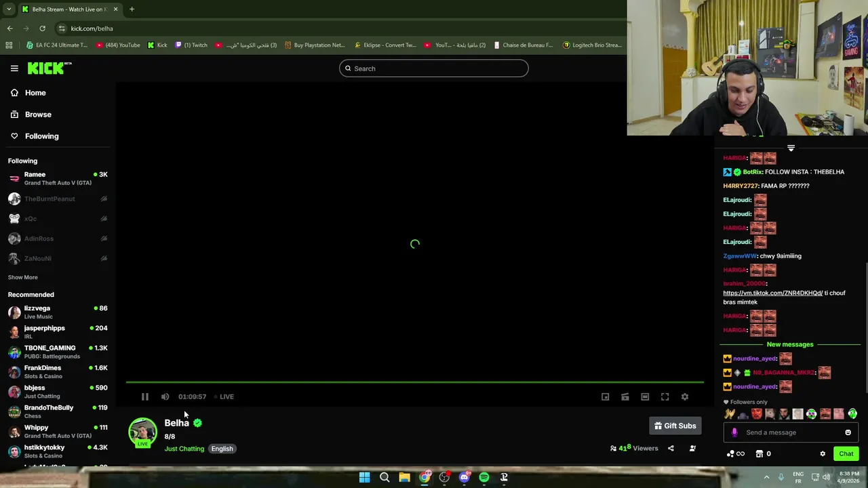Open Spotify from the taskbar
This screenshot has width=868, height=488.
pos(484,477)
